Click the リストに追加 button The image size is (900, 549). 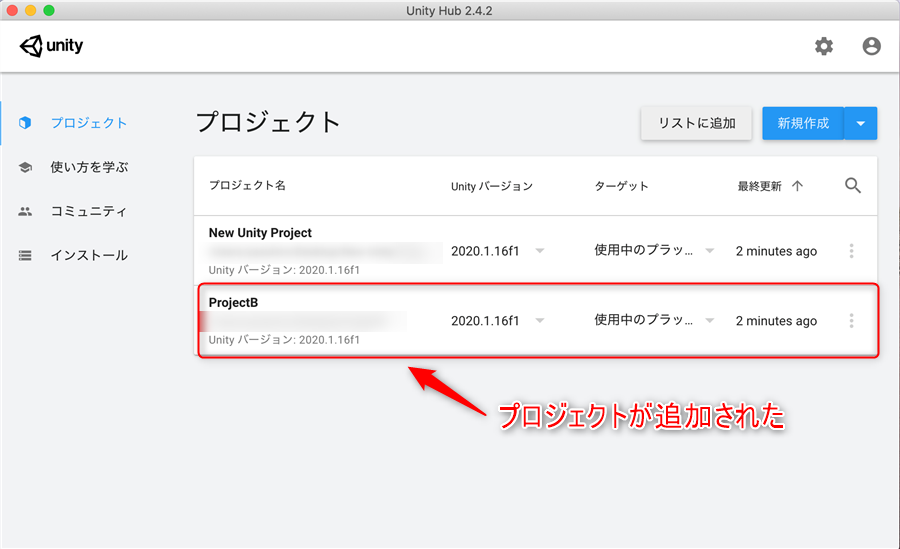[696, 123]
